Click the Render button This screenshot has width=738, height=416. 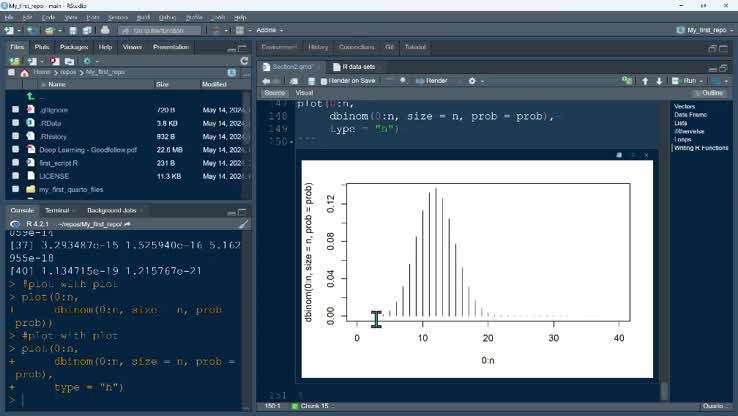[432, 81]
